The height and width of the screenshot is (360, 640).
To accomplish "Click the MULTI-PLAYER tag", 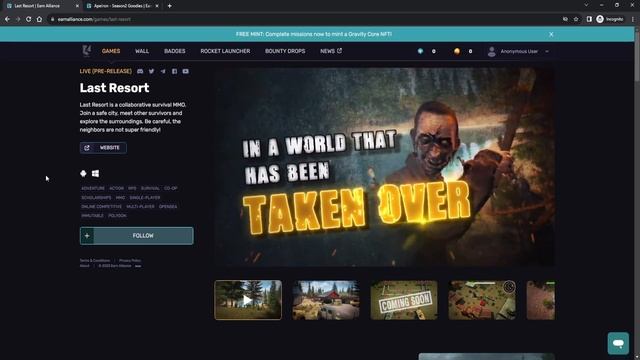I will click(140, 207).
